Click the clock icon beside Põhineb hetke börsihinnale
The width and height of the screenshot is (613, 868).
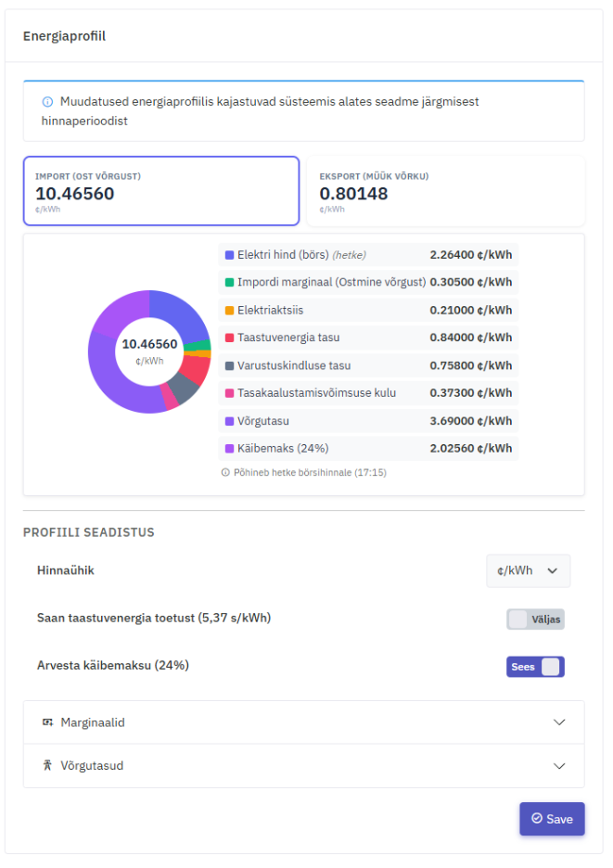pos(224,473)
